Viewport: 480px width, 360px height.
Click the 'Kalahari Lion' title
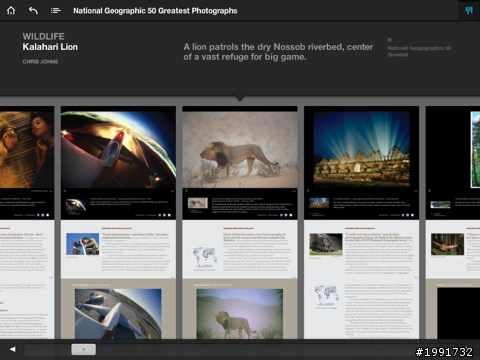(50, 47)
